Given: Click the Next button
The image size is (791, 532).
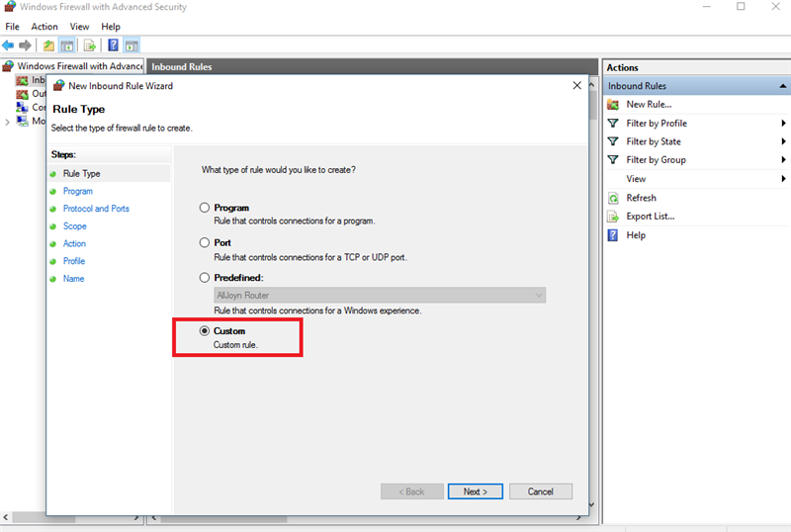Looking at the screenshot, I should click(x=475, y=491).
